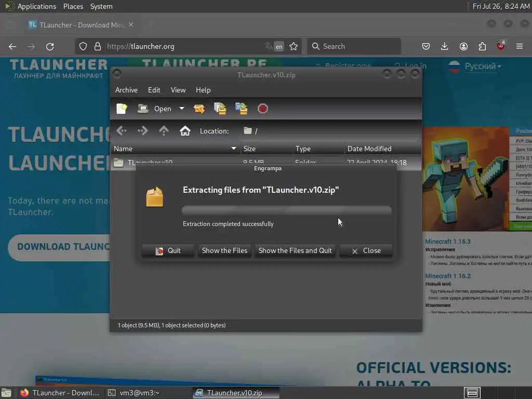This screenshot has height=399, width=532.
Task: Click the Quit button in dialog
Action: pyautogui.click(x=168, y=251)
